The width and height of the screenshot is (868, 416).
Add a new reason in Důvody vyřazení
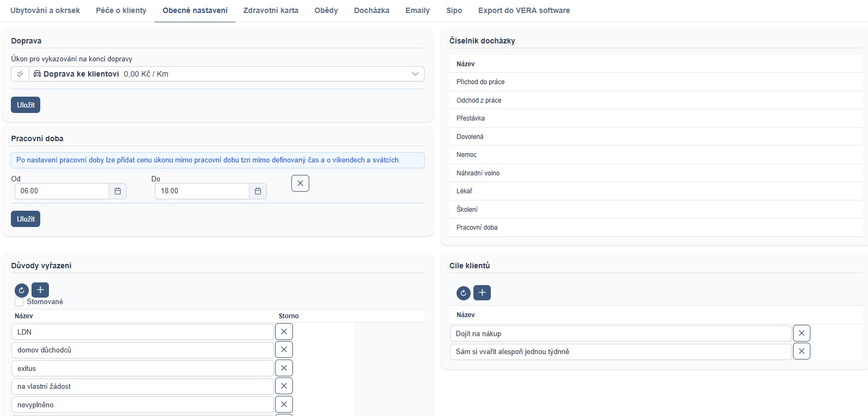click(x=40, y=290)
